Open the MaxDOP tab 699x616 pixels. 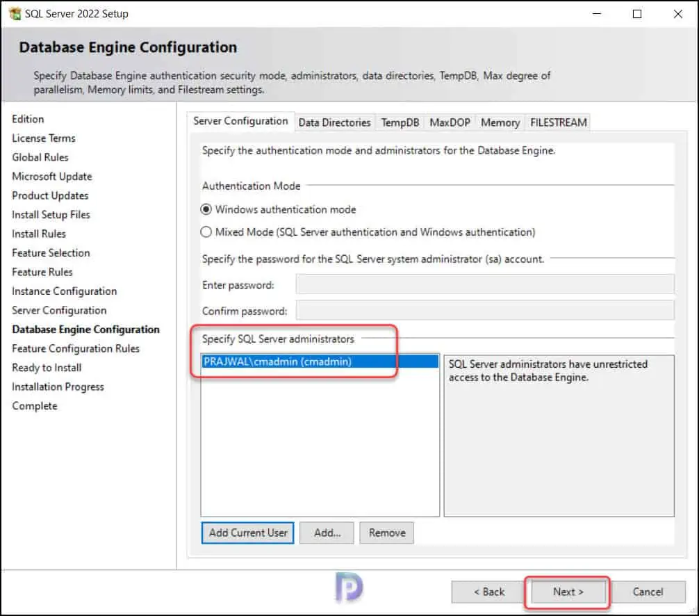450,122
